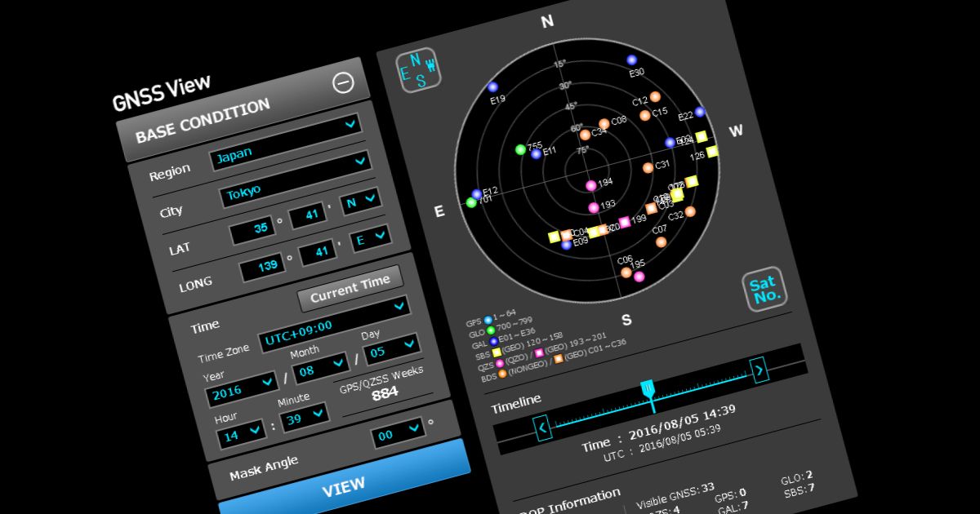
Task: Click the compass orientation icon
Action: pos(419,69)
